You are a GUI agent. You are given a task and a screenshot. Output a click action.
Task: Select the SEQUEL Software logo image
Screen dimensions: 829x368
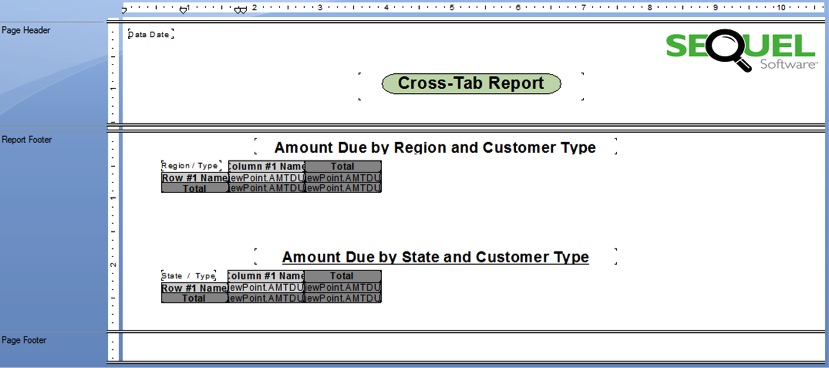(741, 50)
